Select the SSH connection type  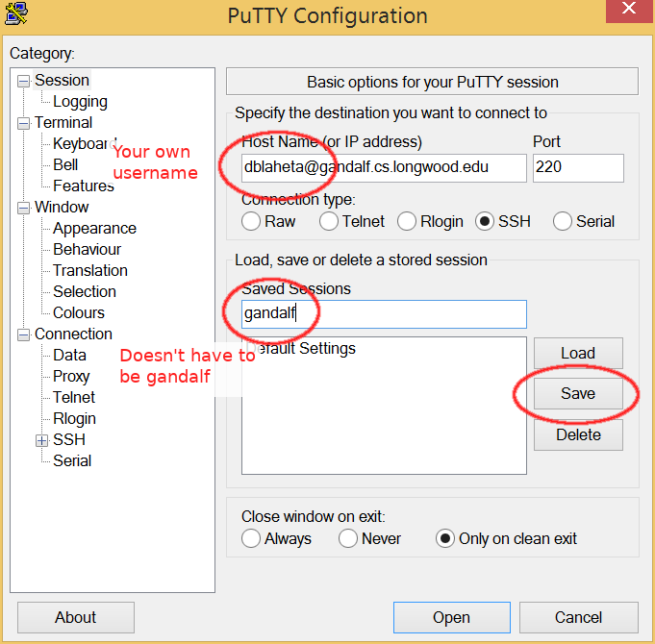pos(503,221)
